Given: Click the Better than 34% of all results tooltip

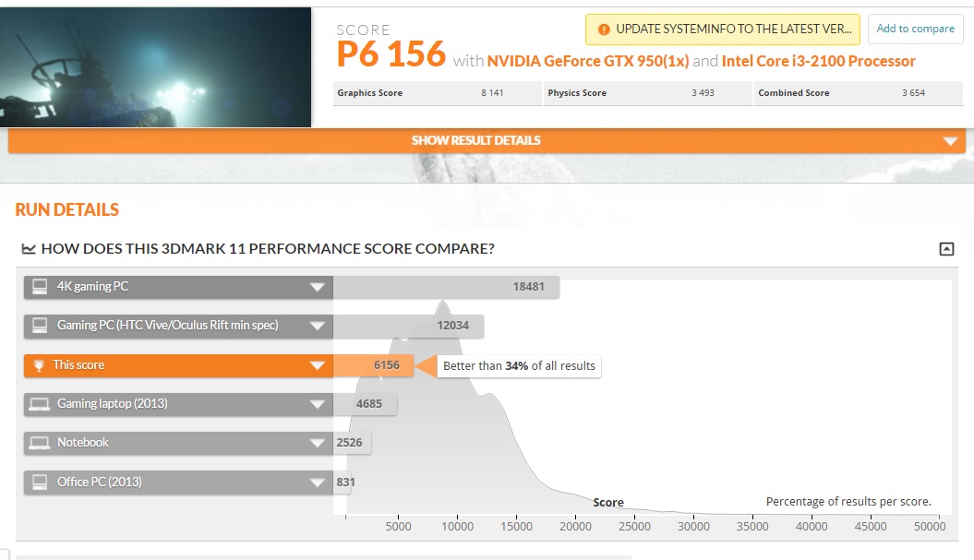Looking at the screenshot, I should [x=519, y=365].
